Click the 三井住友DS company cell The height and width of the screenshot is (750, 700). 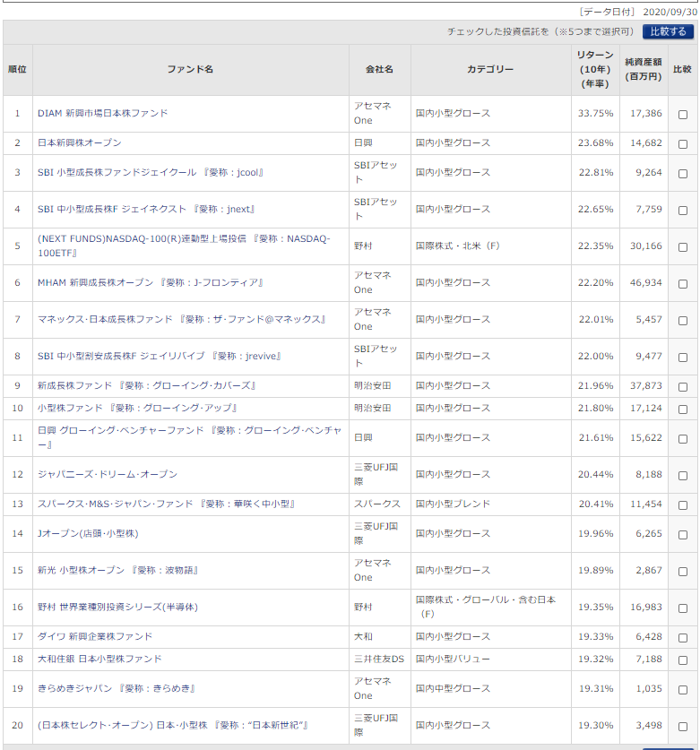pos(379,659)
